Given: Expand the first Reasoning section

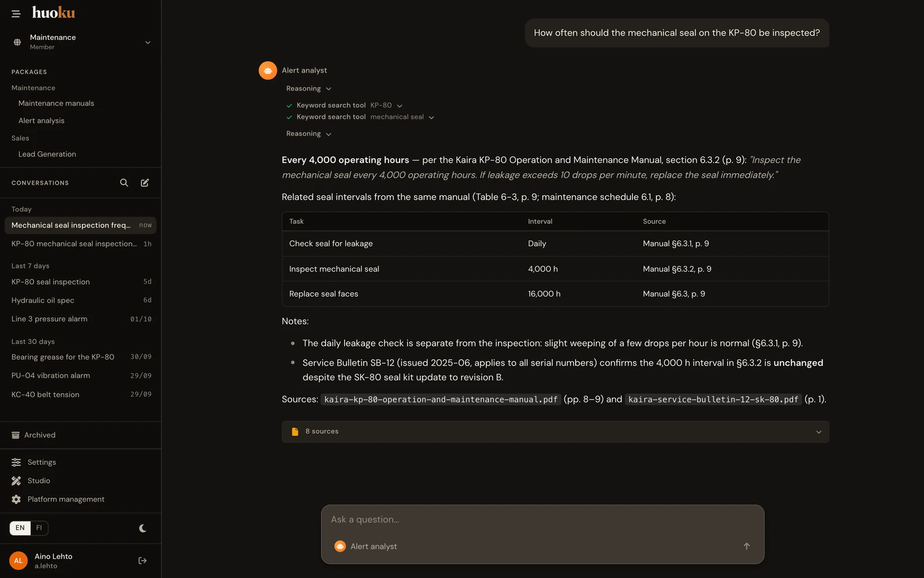Looking at the screenshot, I should click(309, 88).
